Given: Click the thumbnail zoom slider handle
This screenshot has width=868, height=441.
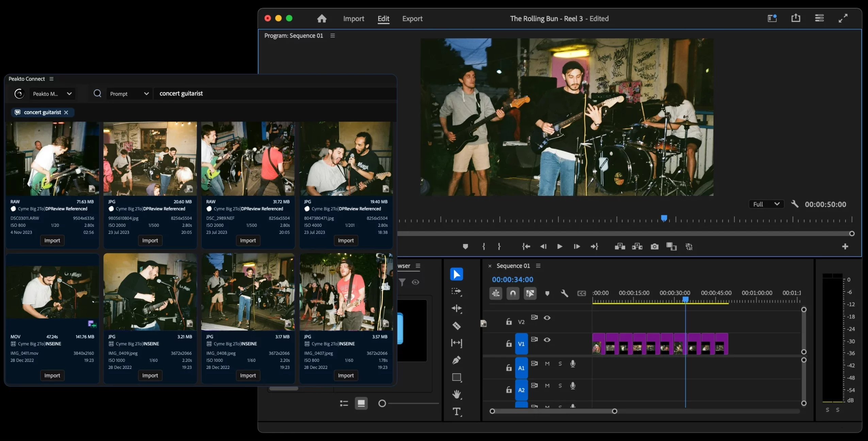Looking at the screenshot, I should (x=382, y=403).
